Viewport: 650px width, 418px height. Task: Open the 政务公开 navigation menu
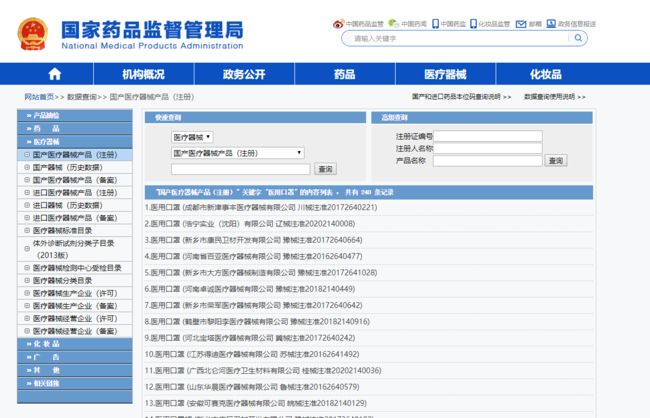click(x=244, y=74)
